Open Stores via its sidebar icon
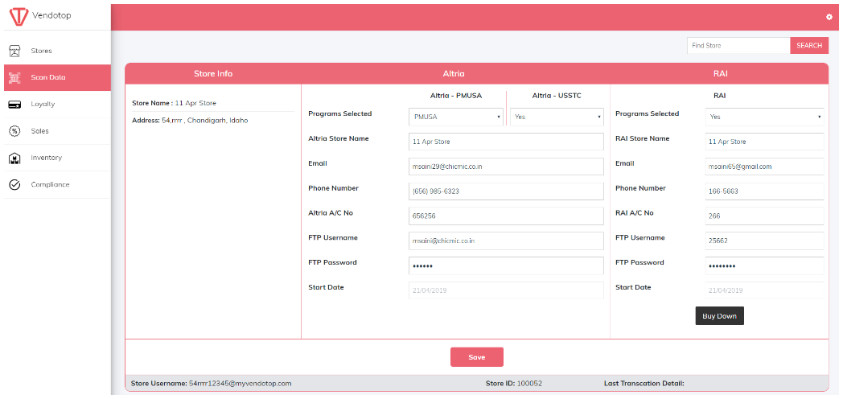The height and width of the screenshot is (399, 843). point(15,51)
